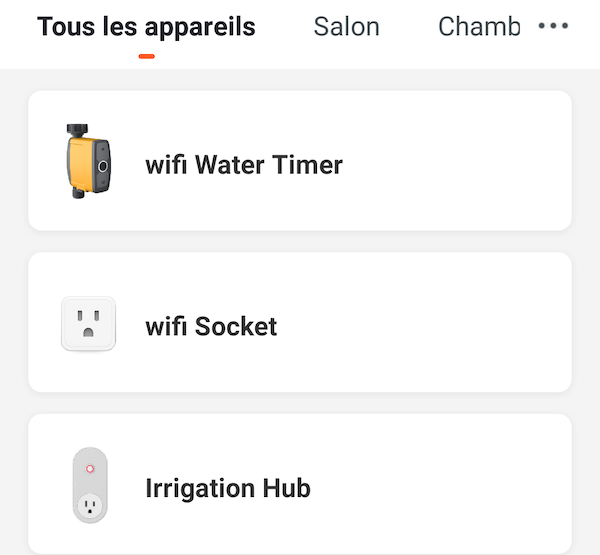Tap the white wifi socket icon
This screenshot has height=555, width=600.
coord(88,324)
